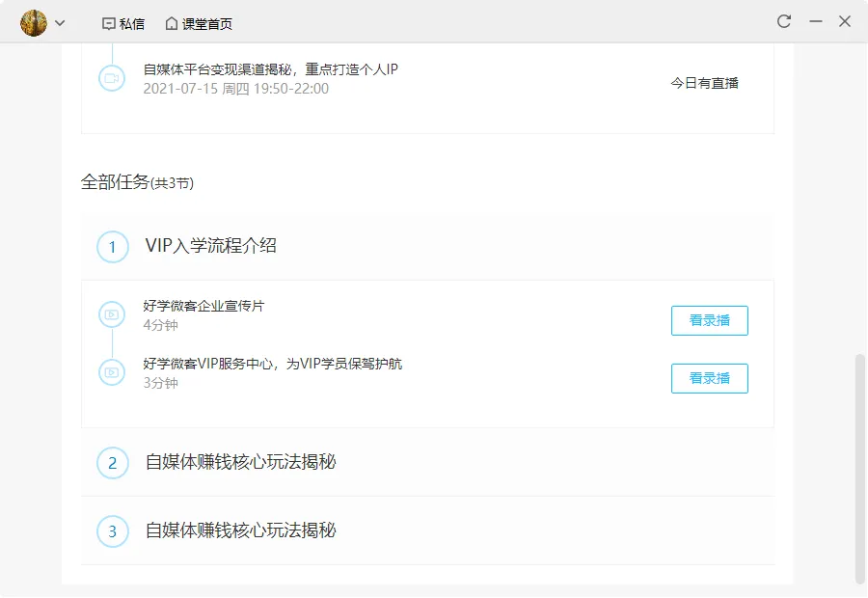Click video icon beside 好学微客企业宣传片
The height and width of the screenshot is (598, 868).
pyautogui.click(x=112, y=314)
